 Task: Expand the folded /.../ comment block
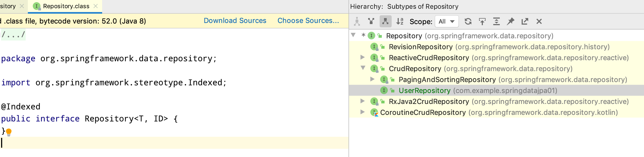pos(13,34)
